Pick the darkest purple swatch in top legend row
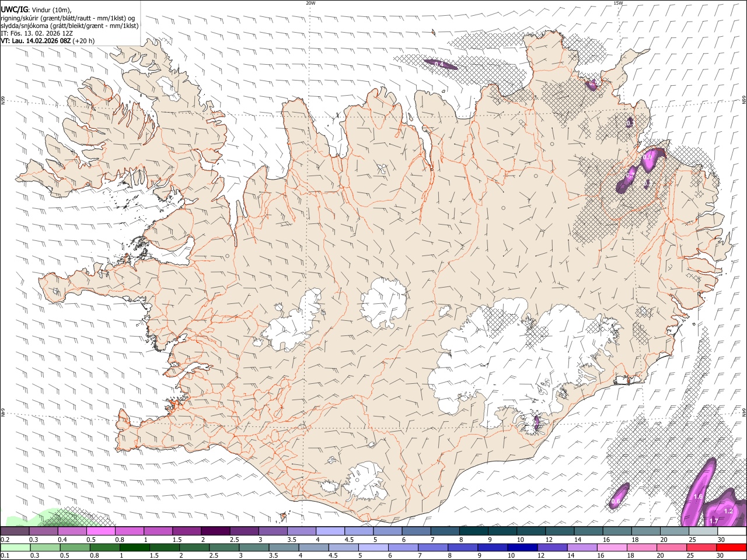 (x=215, y=531)
